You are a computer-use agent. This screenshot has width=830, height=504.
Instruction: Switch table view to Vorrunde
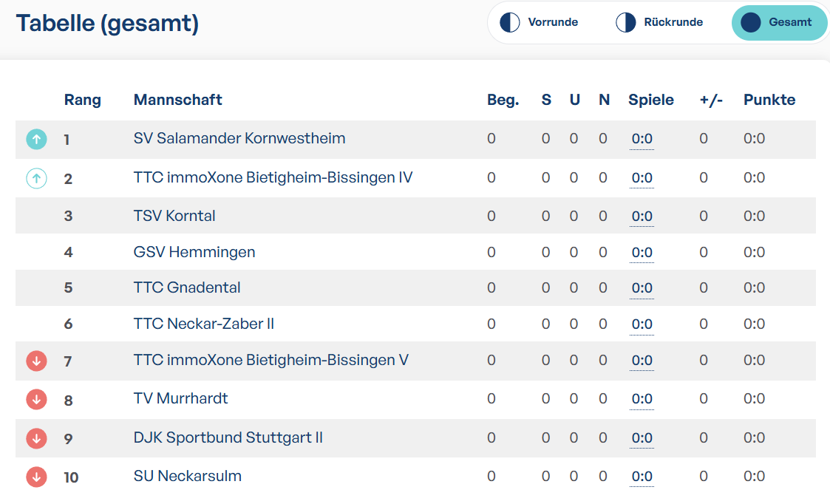539,23
